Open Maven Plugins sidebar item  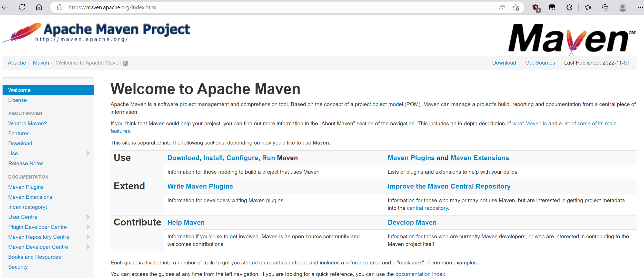(x=26, y=187)
